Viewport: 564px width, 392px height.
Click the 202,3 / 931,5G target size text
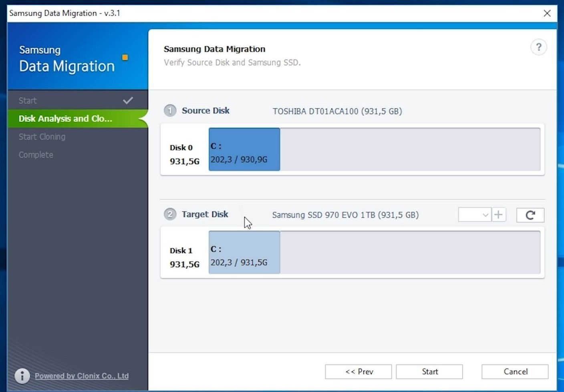(x=239, y=262)
